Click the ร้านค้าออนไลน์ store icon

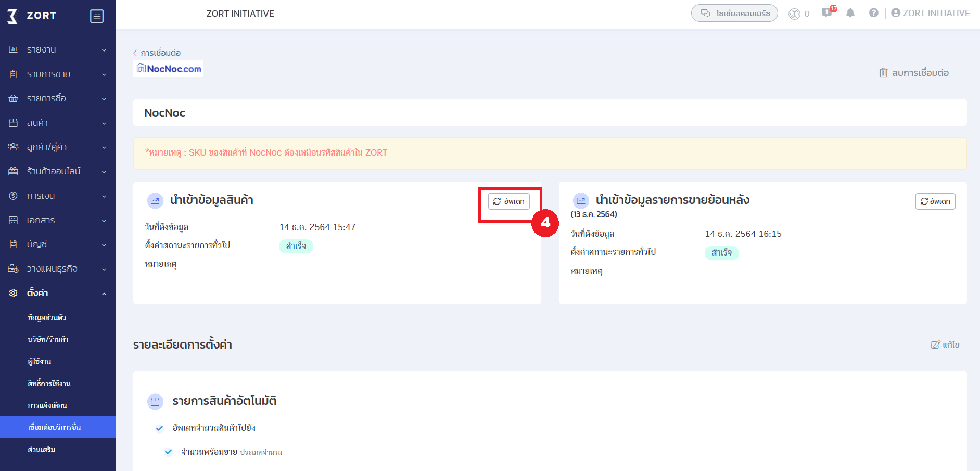(13, 171)
